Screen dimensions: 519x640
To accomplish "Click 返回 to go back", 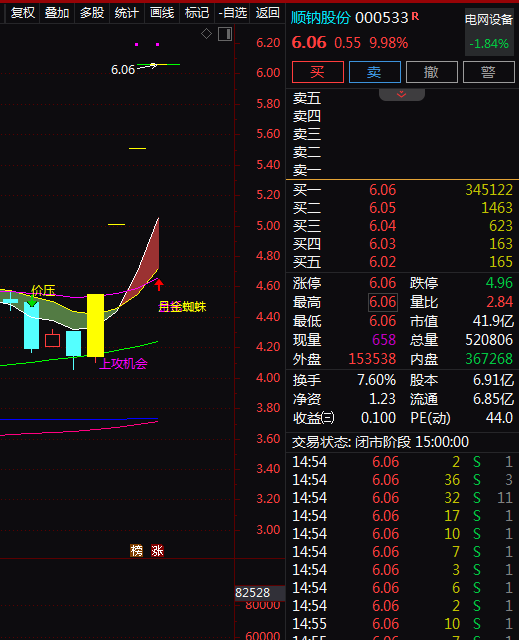I will point(268,13).
